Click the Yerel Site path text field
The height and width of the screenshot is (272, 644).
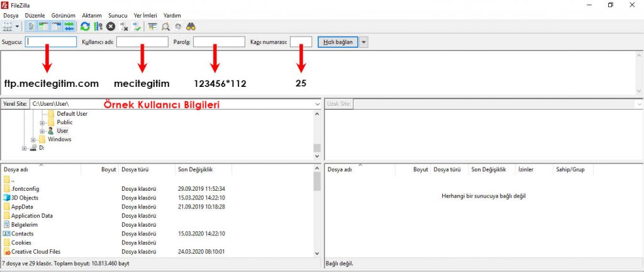pyautogui.click(x=171, y=105)
